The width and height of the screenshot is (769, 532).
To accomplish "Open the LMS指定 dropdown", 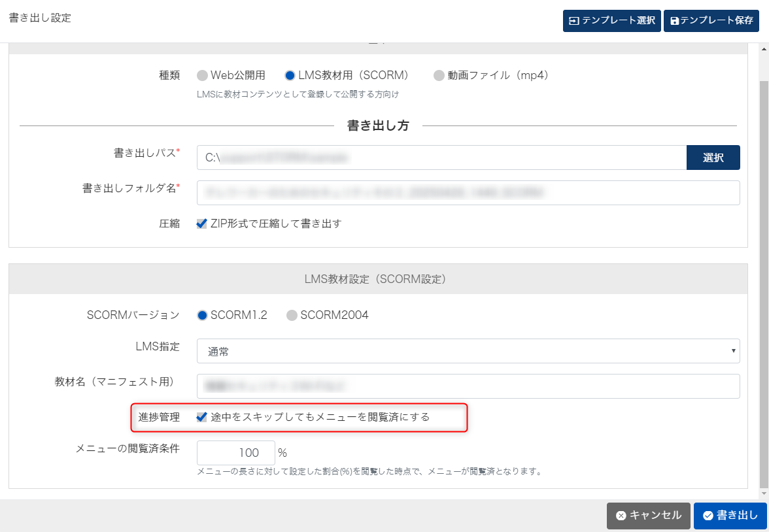I will pyautogui.click(x=468, y=351).
